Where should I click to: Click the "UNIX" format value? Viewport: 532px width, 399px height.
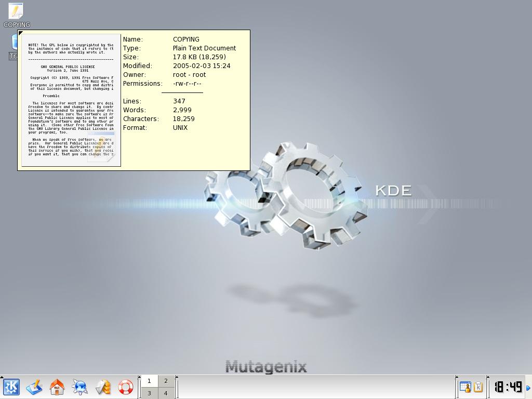pyautogui.click(x=180, y=128)
